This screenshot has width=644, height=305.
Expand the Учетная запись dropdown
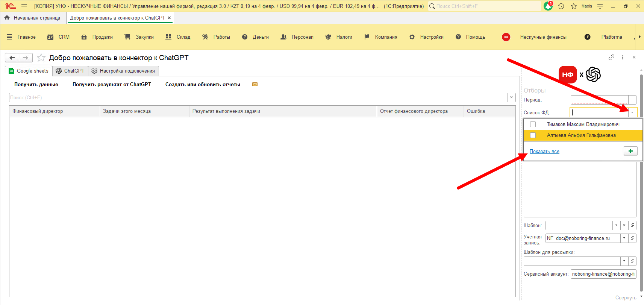pyautogui.click(x=624, y=238)
